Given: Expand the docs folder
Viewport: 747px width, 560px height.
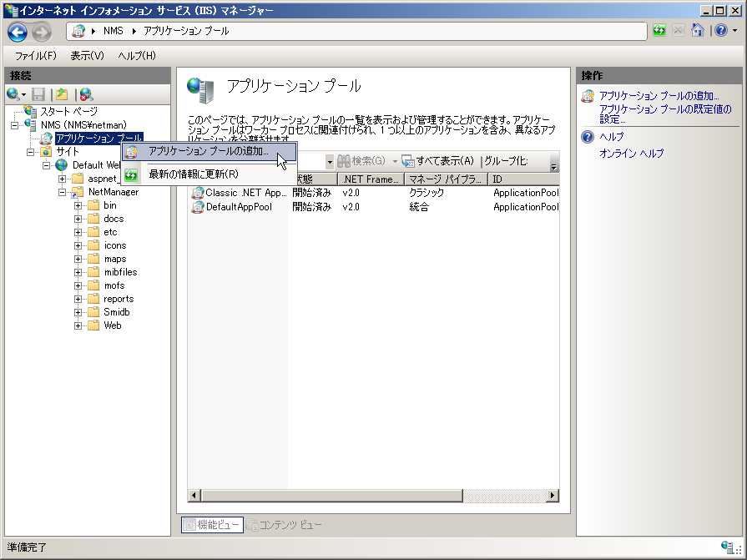Looking at the screenshot, I should coord(78,219).
